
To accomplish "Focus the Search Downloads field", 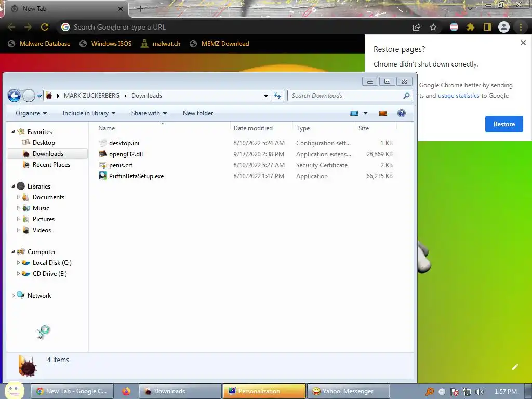I will click(x=346, y=96).
